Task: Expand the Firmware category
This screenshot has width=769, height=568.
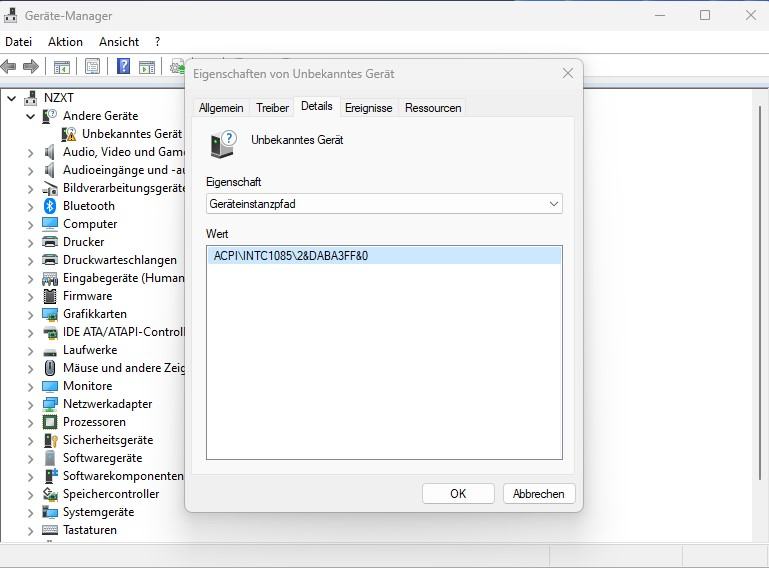Action: (x=30, y=297)
